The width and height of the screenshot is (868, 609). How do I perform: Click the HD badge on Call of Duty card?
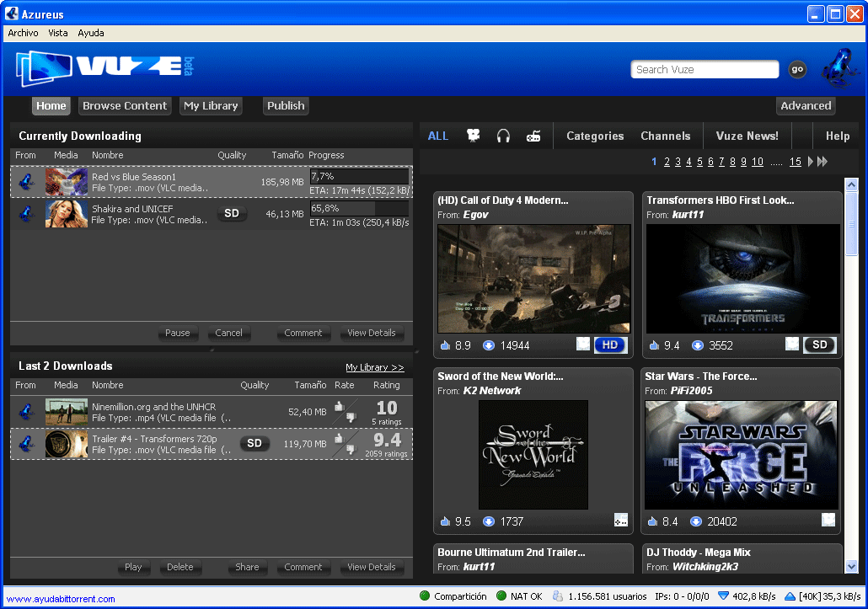[610, 345]
